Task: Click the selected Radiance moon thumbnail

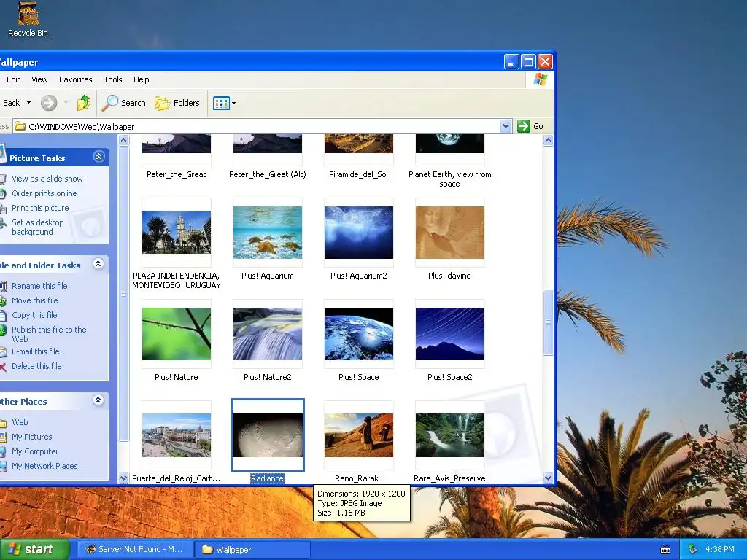Action: 268,435
